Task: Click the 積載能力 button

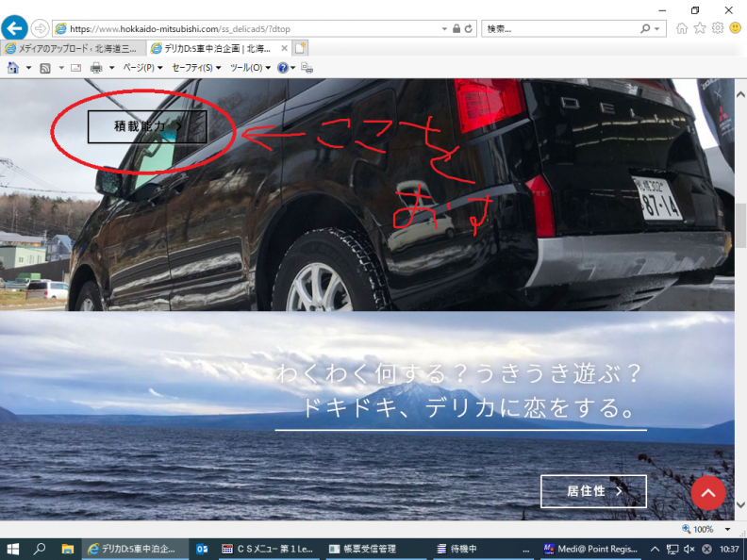Action: click(x=147, y=126)
